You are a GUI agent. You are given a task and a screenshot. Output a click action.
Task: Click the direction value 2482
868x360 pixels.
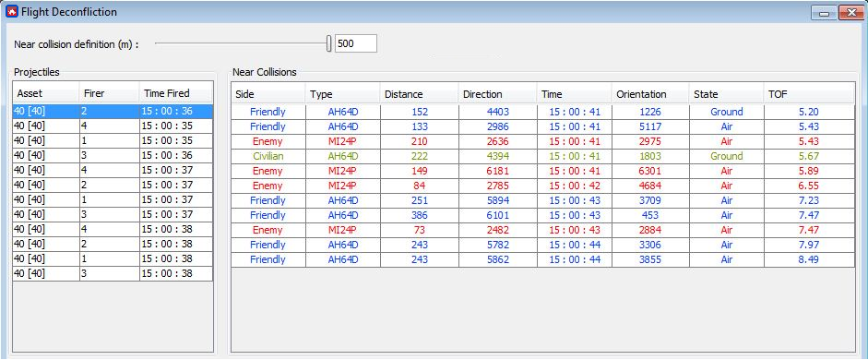click(x=498, y=230)
